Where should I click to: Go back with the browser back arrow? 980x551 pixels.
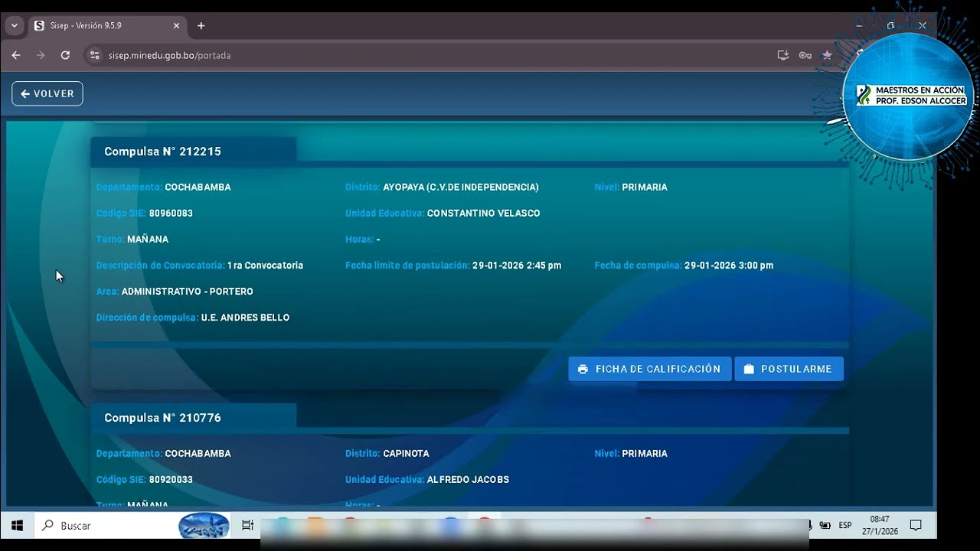[x=16, y=55]
